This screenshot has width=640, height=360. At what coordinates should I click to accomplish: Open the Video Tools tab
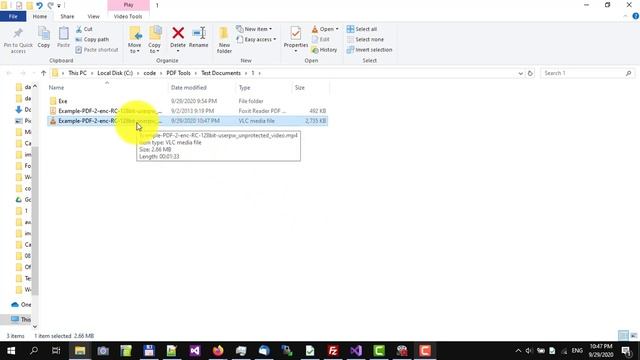(x=128, y=16)
